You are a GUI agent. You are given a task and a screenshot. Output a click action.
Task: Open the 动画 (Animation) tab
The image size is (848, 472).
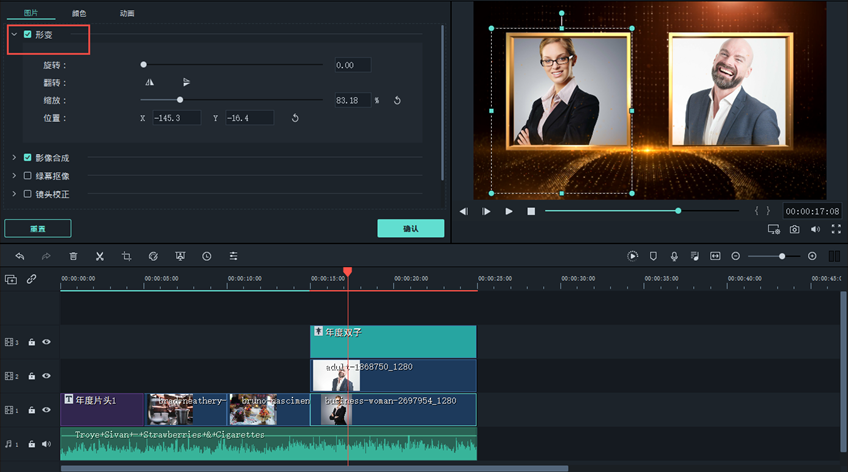[127, 13]
